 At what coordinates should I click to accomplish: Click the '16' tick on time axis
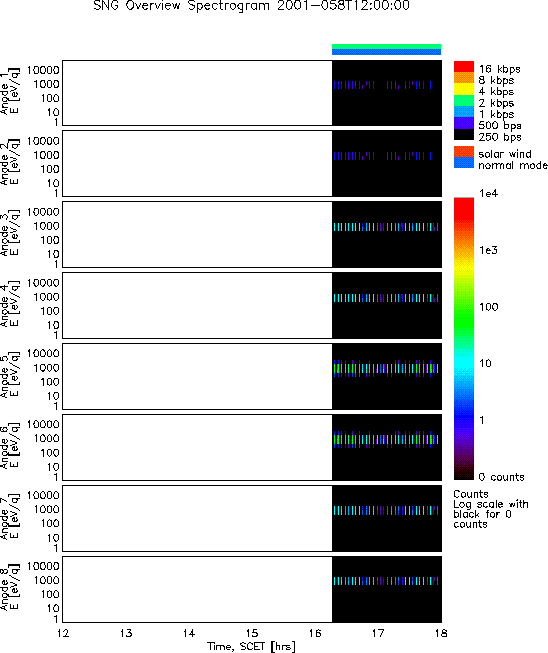pos(315,633)
